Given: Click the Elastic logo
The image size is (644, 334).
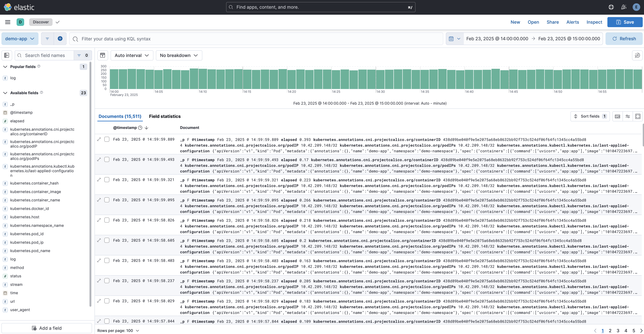Looking at the screenshot, I should tap(19, 7).
